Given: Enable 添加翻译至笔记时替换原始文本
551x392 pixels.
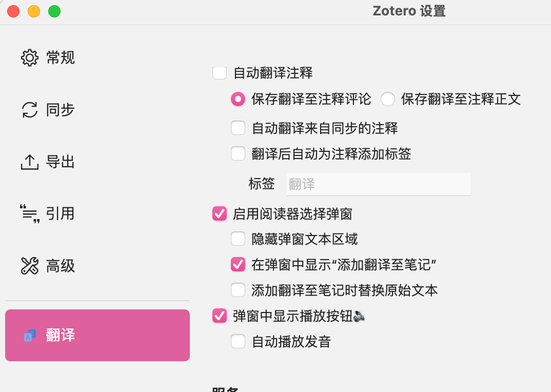Looking at the screenshot, I should coord(238,290).
